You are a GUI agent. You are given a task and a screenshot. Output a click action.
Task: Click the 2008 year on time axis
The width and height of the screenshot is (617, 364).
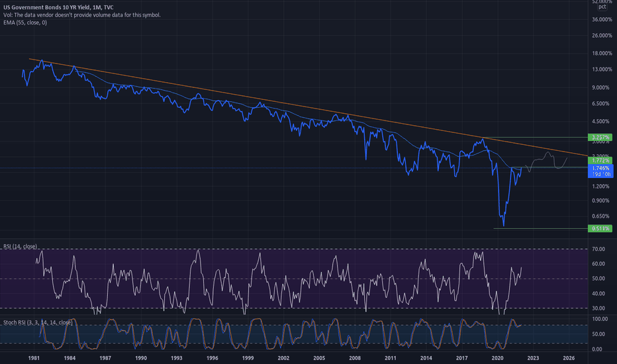(x=355, y=358)
